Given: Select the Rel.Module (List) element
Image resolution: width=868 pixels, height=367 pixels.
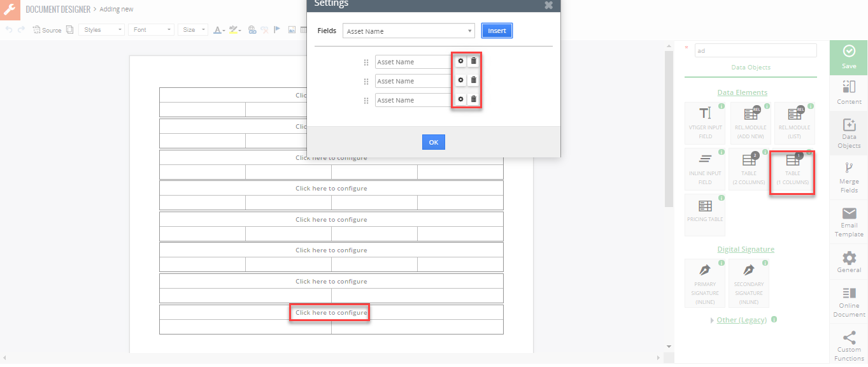Looking at the screenshot, I should coord(794,123).
